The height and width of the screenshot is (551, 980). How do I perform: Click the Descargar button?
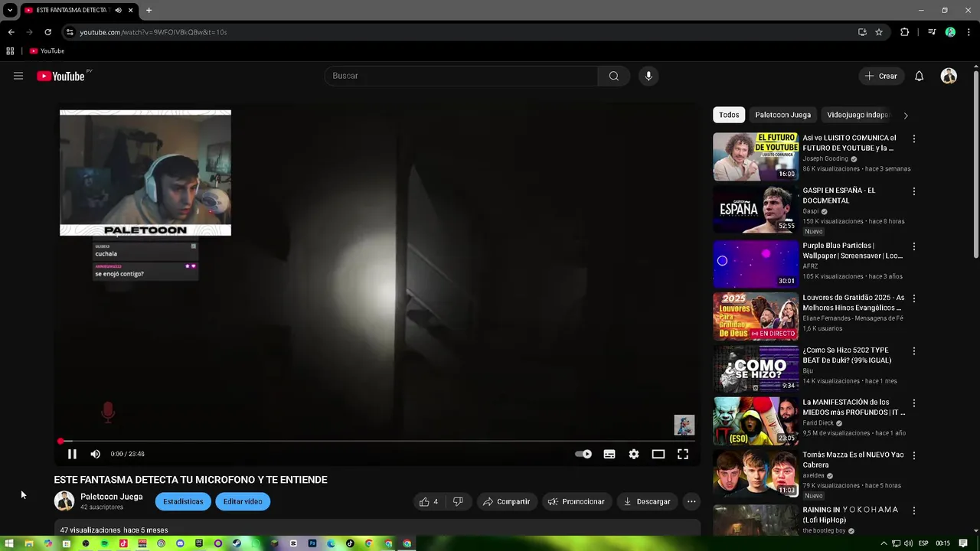[647, 501]
